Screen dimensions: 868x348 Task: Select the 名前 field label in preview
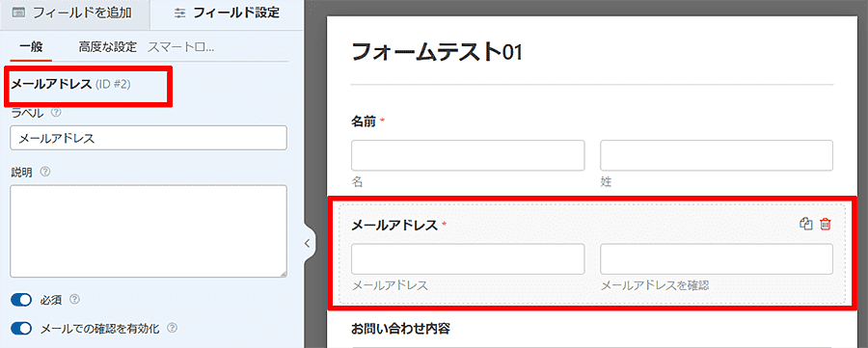coord(364,120)
